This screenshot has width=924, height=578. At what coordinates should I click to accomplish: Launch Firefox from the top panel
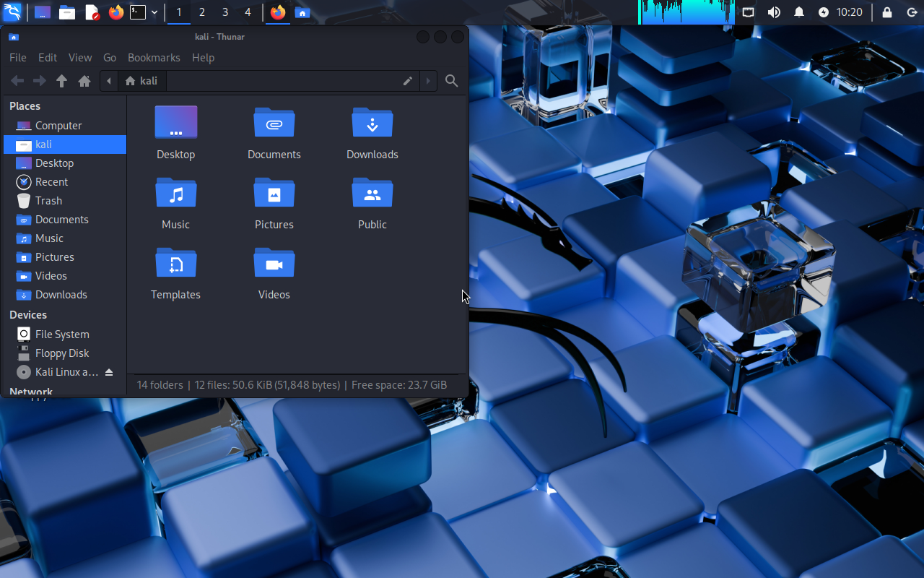coord(115,12)
